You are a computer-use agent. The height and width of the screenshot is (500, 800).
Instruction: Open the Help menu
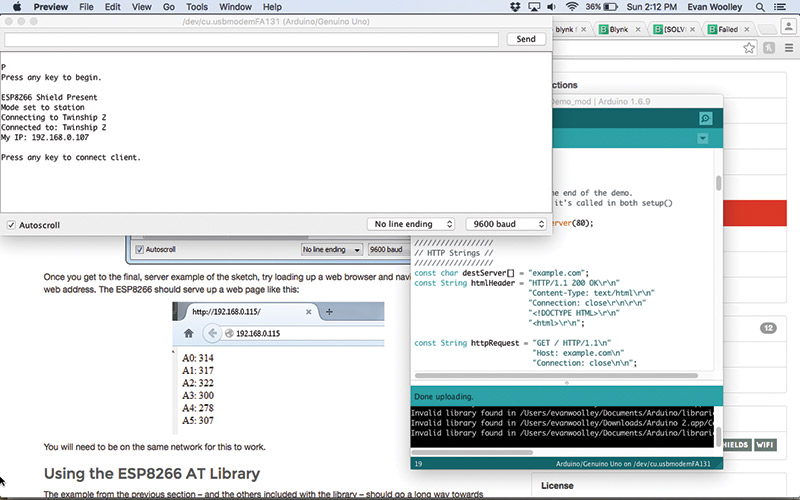click(272, 7)
